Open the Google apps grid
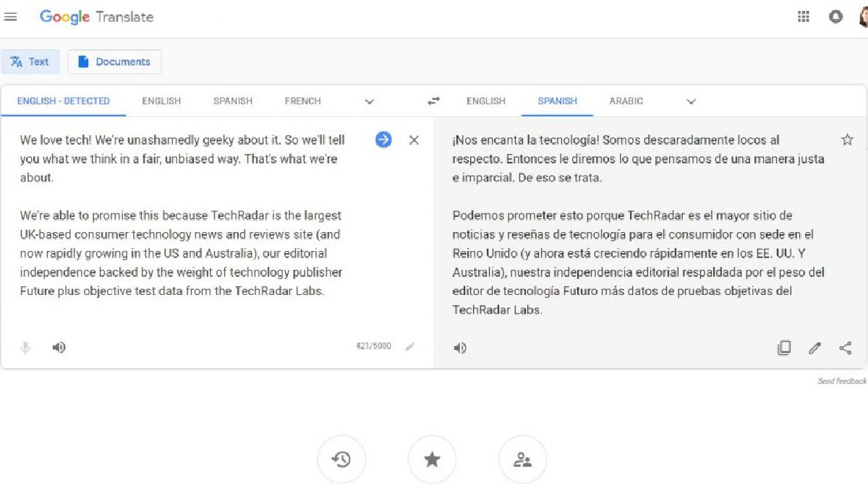The width and height of the screenshot is (868, 488). (x=803, y=16)
